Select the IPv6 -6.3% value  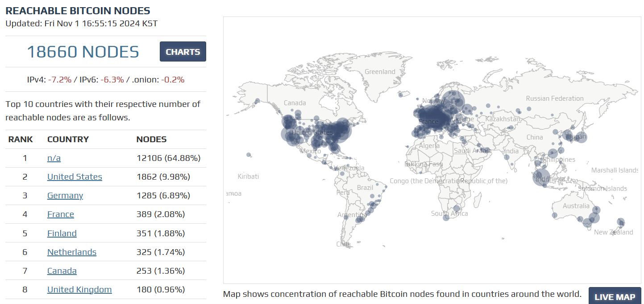point(112,80)
